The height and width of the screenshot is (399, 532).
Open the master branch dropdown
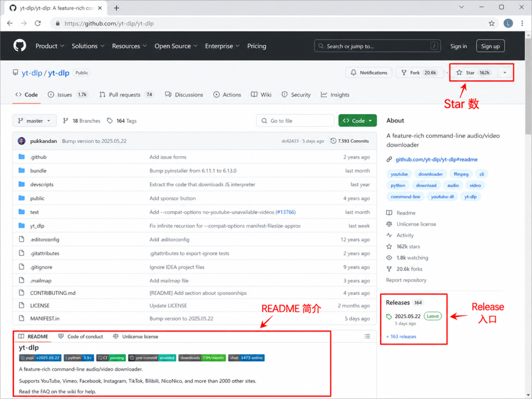pyautogui.click(x=34, y=121)
